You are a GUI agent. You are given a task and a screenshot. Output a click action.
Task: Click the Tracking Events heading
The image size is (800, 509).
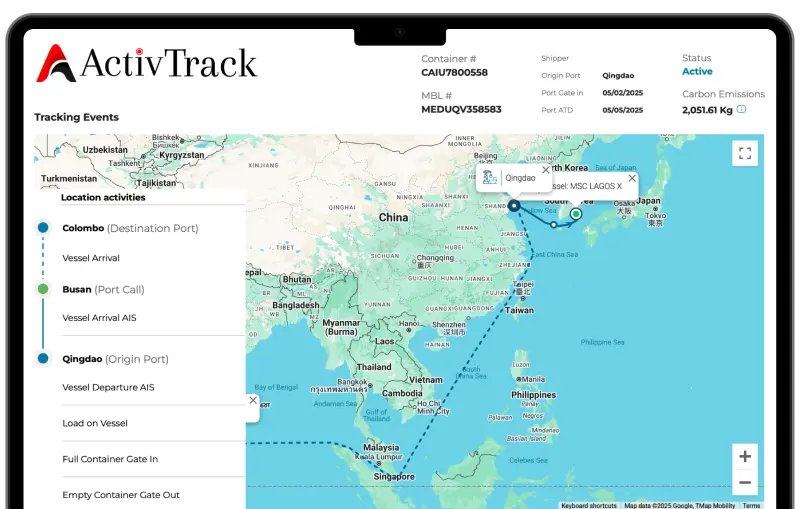pos(77,117)
